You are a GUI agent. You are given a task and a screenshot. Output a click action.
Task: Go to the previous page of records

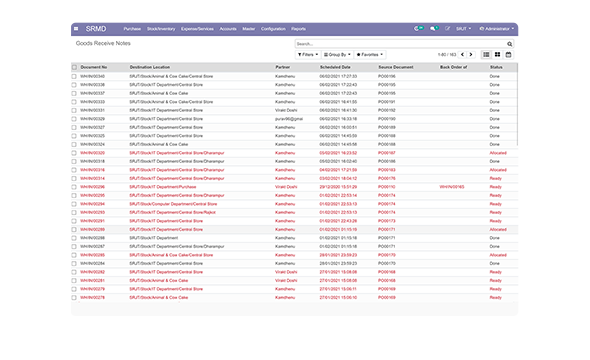coord(462,55)
